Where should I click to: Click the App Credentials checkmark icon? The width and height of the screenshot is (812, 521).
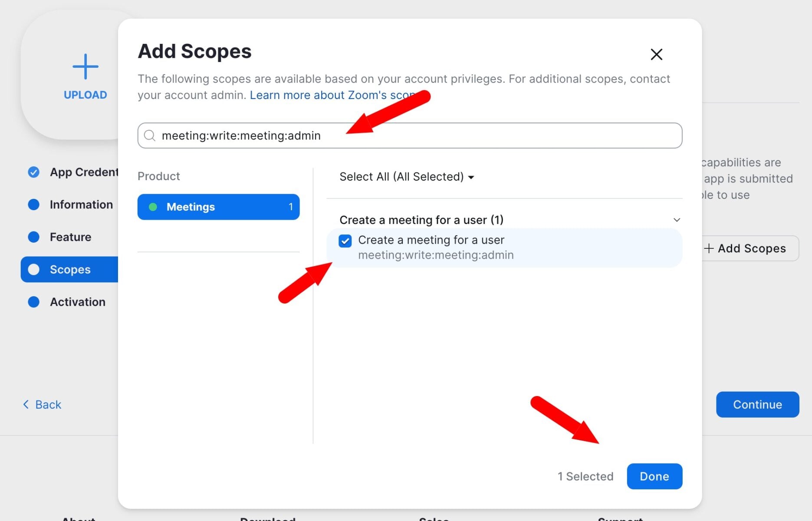pyautogui.click(x=33, y=172)
